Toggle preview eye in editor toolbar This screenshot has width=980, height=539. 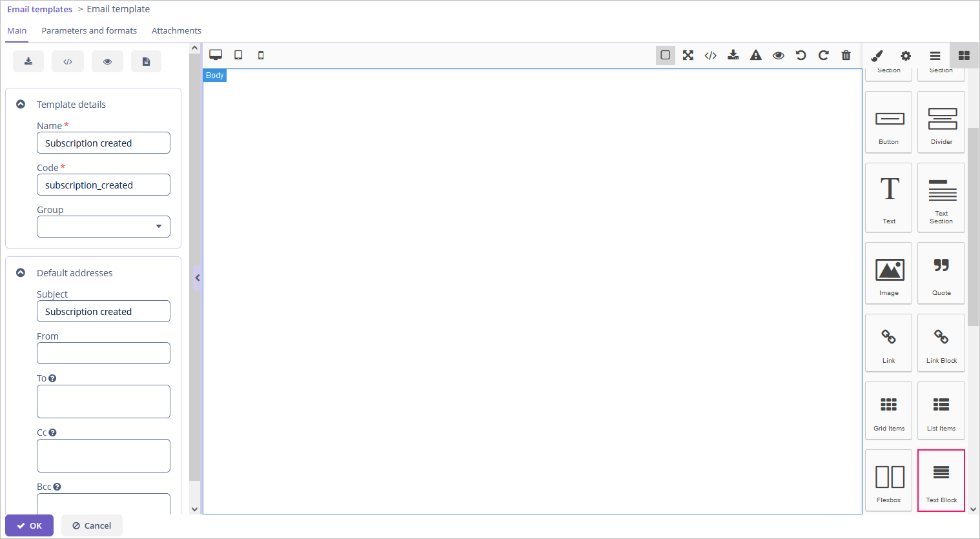point(779,56)
